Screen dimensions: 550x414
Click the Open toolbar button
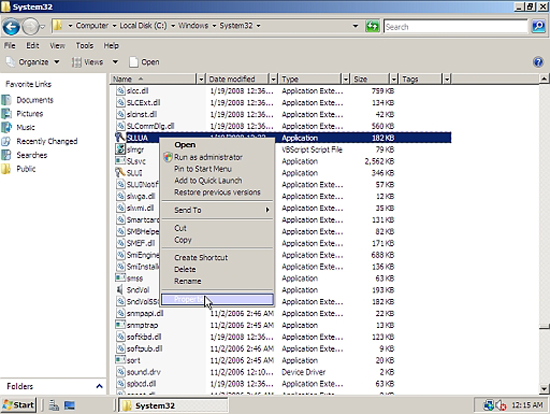coord(145,62)
